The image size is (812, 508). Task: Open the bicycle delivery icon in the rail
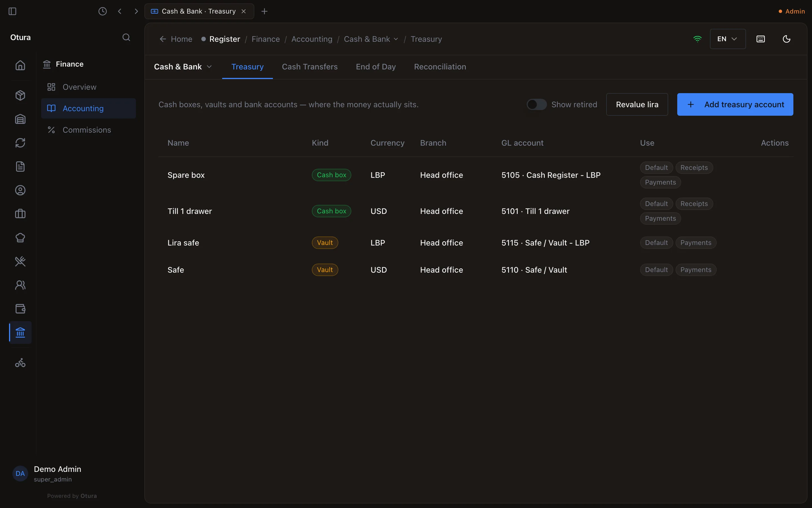pyautogui.click(x=20, y=363)
